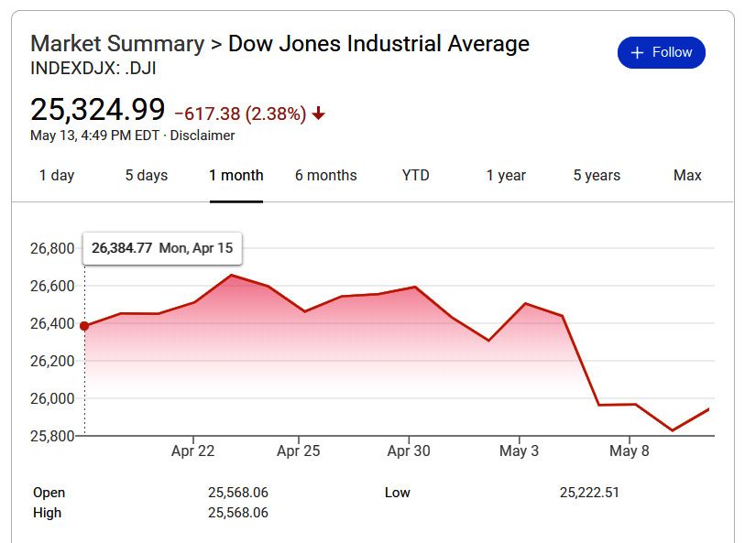
Task: Switch to YTD view
Action: click(x=416, y=176)
